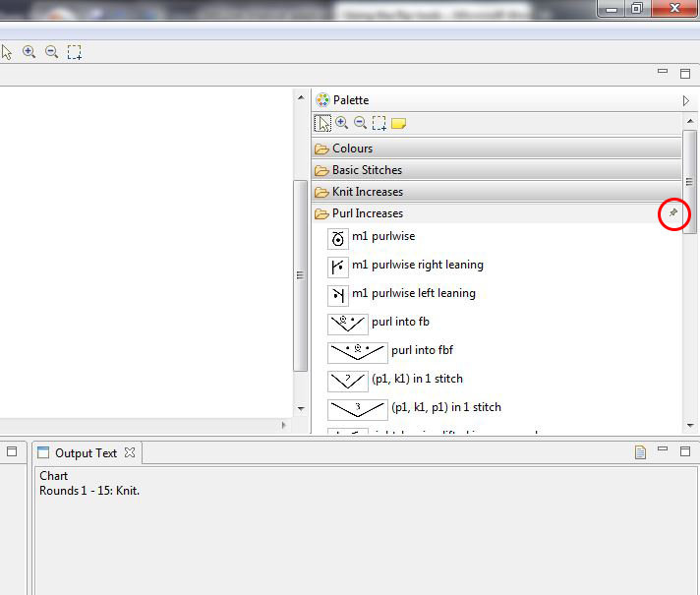Screen dimensions: 700x595
Task: Select the marquee tool in Palette toolbar
Action: 379,123
